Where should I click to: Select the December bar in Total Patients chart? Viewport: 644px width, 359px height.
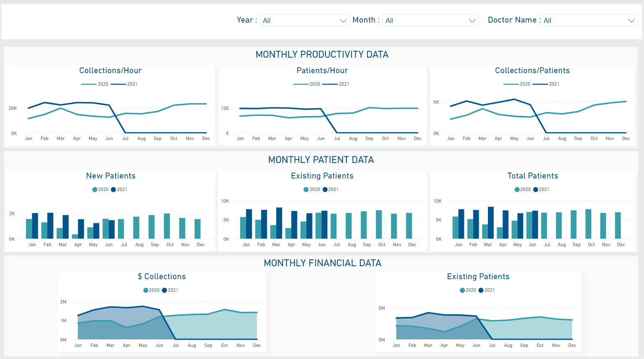618,225
